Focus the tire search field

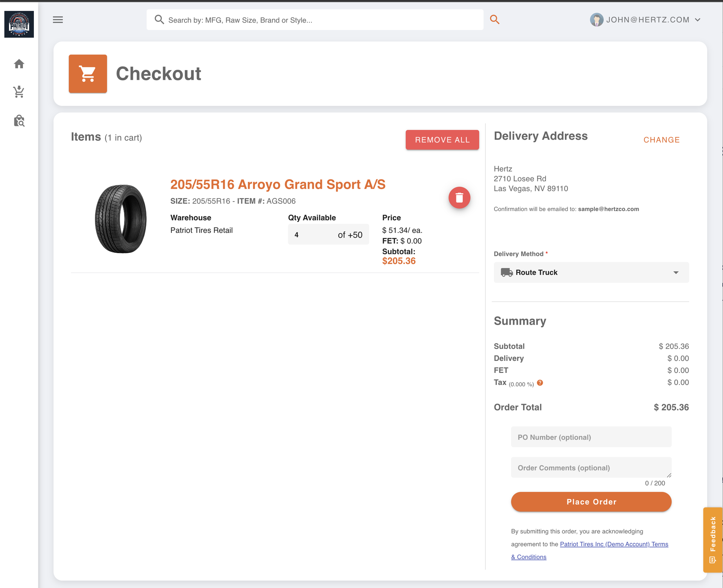click(315, 20)
